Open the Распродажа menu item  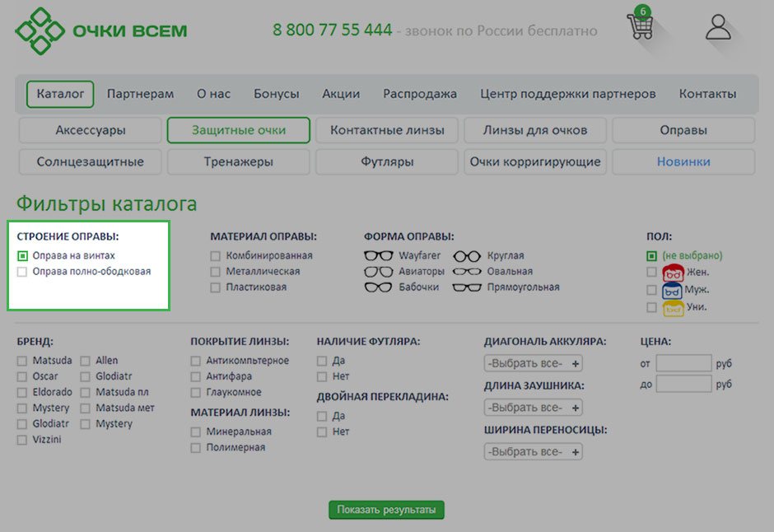pos(419,94)
